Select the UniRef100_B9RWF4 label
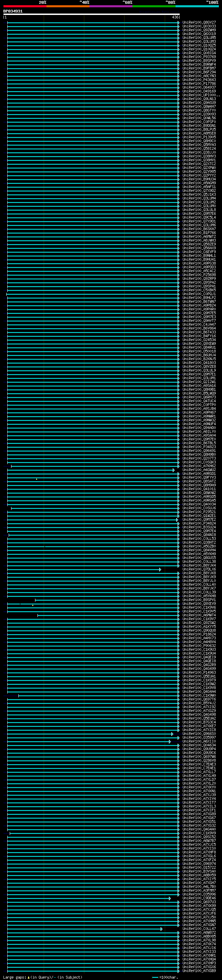 pos(199,64)
